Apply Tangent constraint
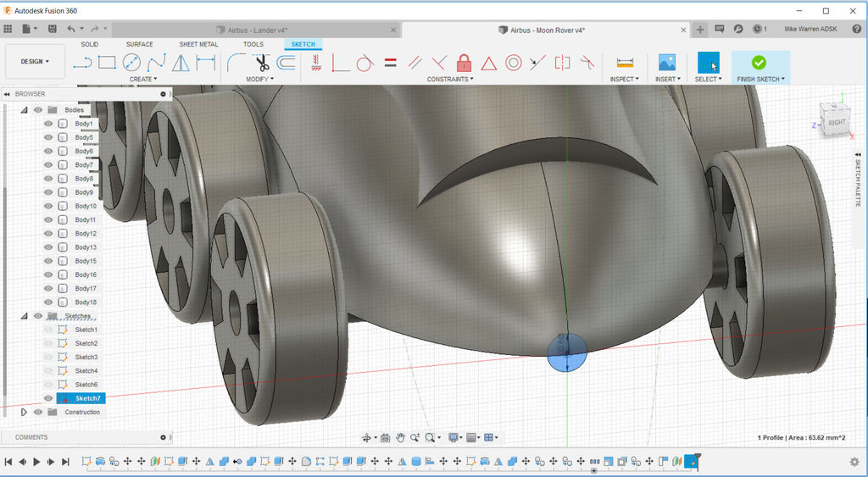Image resolution: width=868 pixels, height=477 pixels. tap(364, 63)
